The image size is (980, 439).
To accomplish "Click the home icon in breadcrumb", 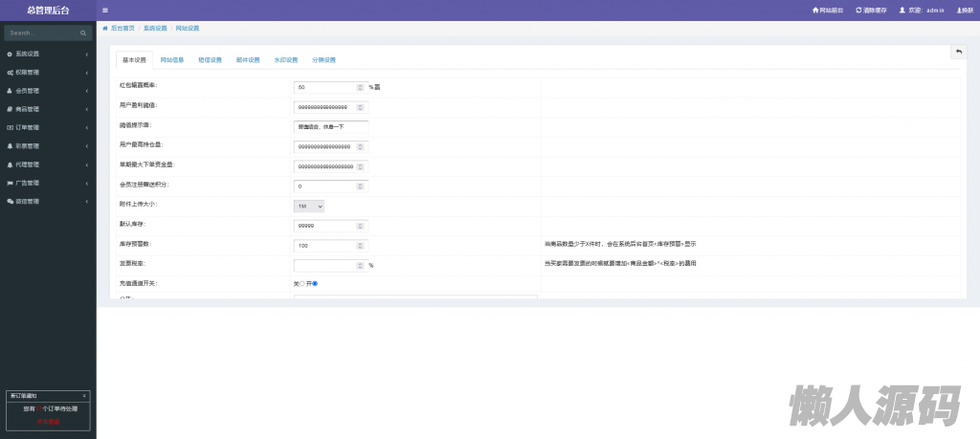I will (105, 29).
